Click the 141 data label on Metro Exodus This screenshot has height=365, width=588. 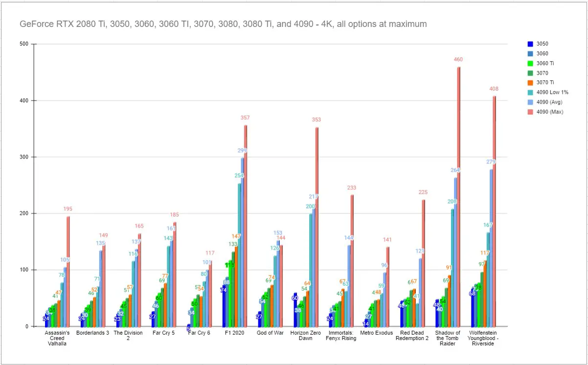[387, 240]
